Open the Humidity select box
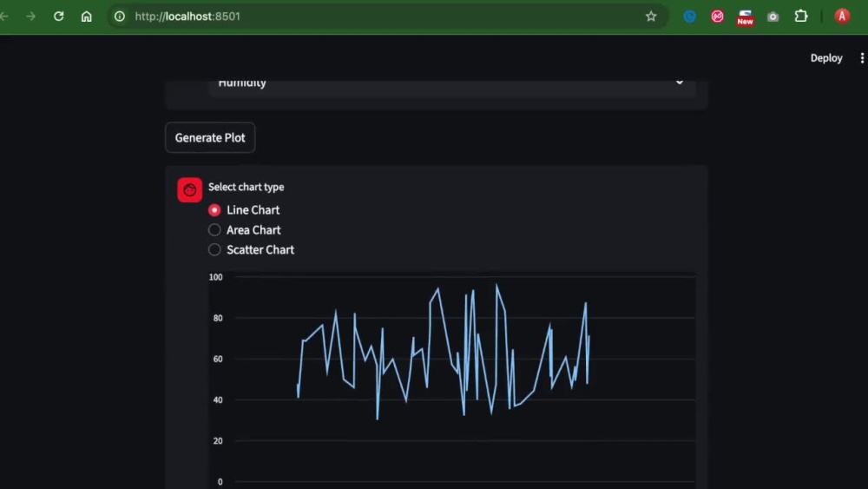The height and width of the screenshot is (489, 868). (452, 88)
